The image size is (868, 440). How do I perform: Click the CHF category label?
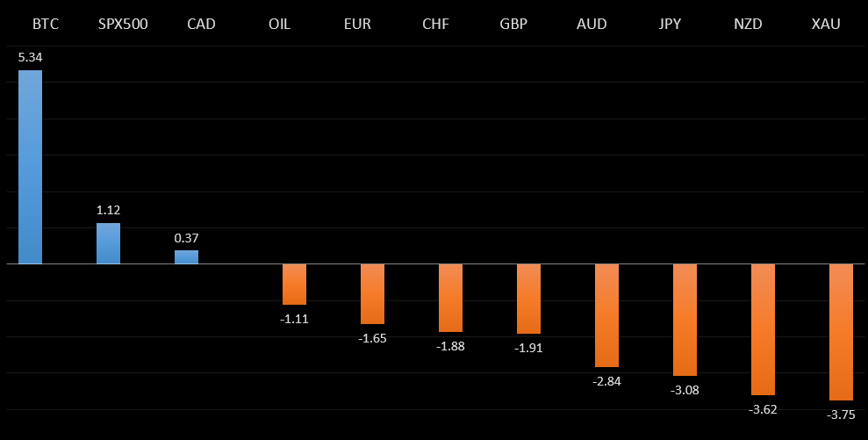point(435,24)
